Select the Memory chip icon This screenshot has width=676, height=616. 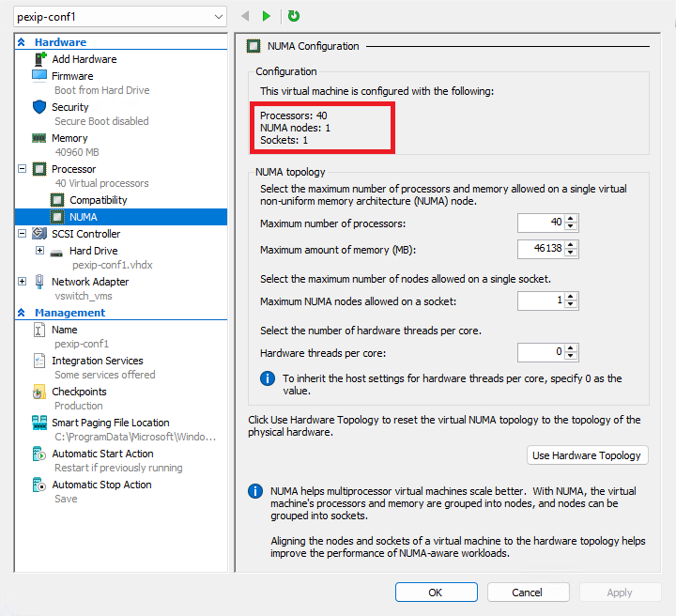tap(39, 138)
